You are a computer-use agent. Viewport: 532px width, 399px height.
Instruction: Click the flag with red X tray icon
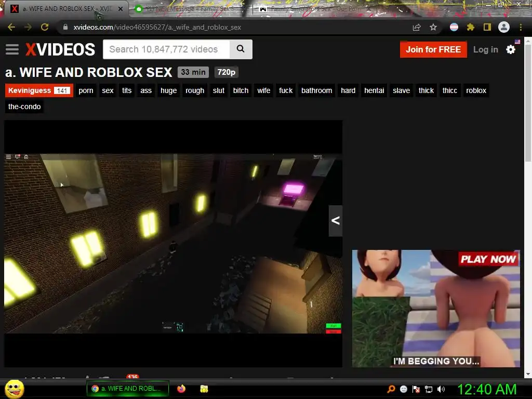click(416, 389)
